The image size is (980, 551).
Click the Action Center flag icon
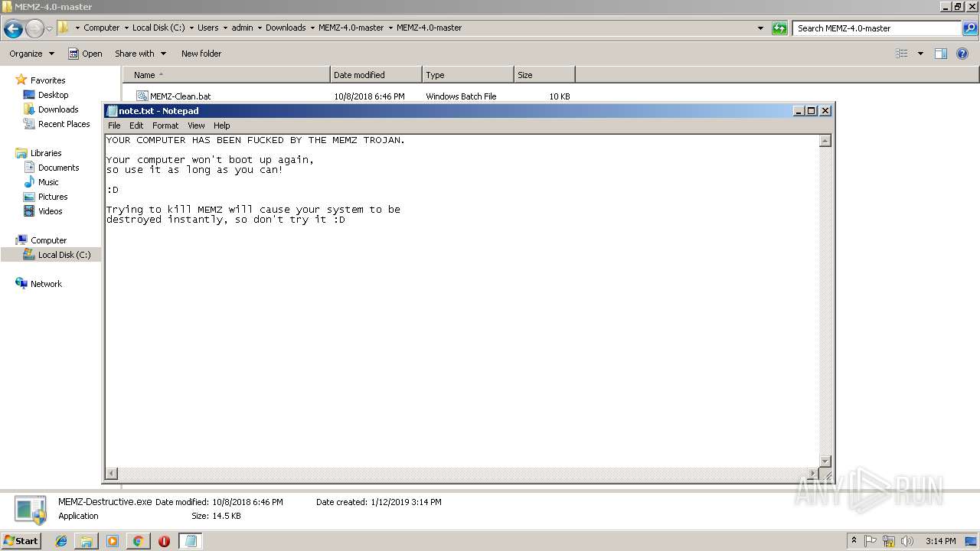click(871, 541)
